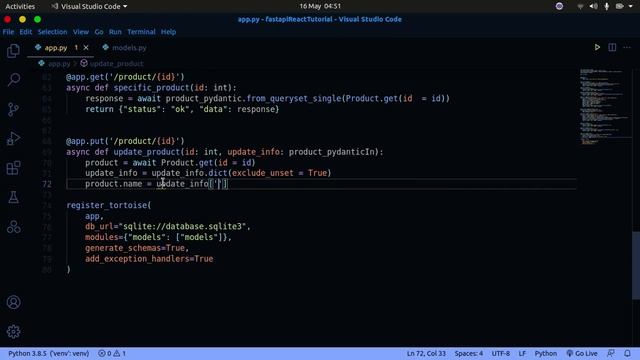This screenshot has width=640, height=360.
Task: Open the Visual Studio Code app menu dropdown
Action: 89,7
